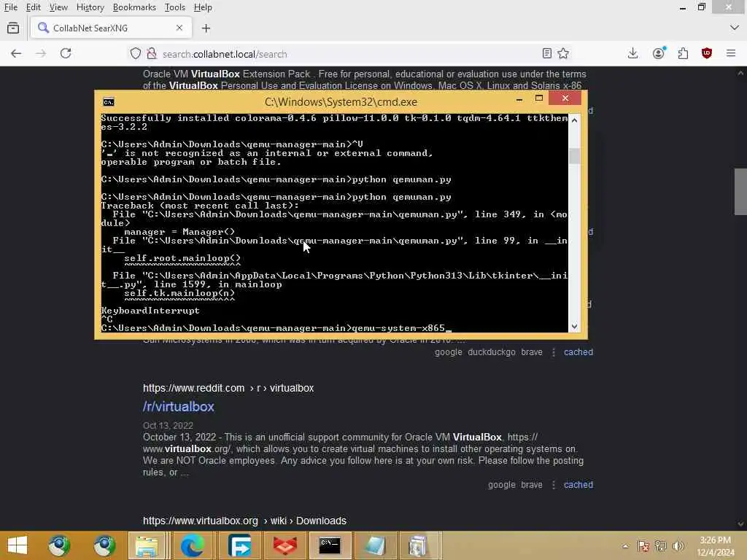Click the reddit.com result URL
This screenshot has height=560, width=747.
[228, 388]
